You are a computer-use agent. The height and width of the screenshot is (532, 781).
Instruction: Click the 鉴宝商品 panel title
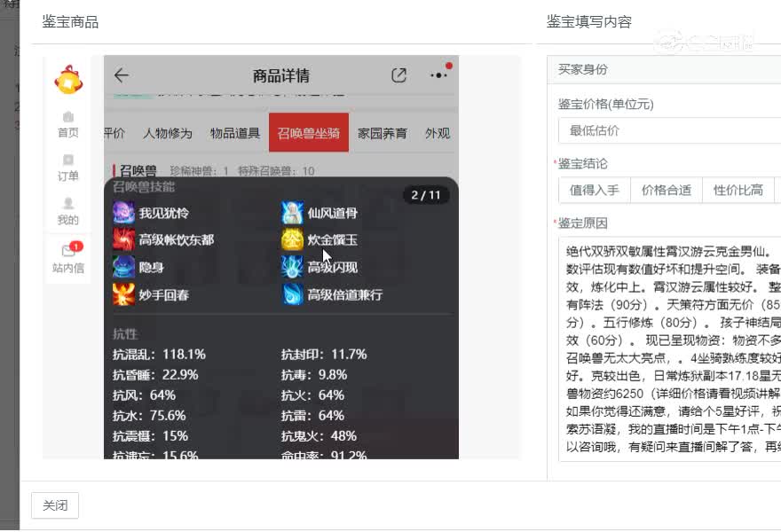coord(70,22)
